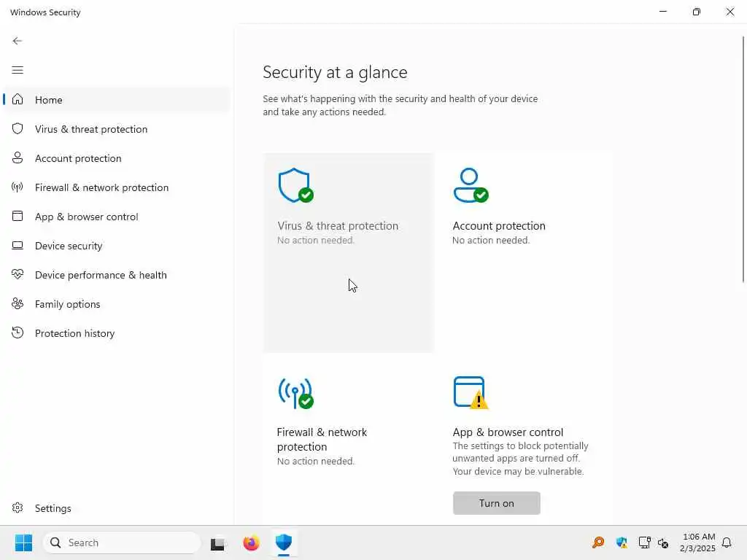The width and height of the screenshot is (747, 560).
Task: Click the window icon beside App & browser control
Action: point(18,216)
